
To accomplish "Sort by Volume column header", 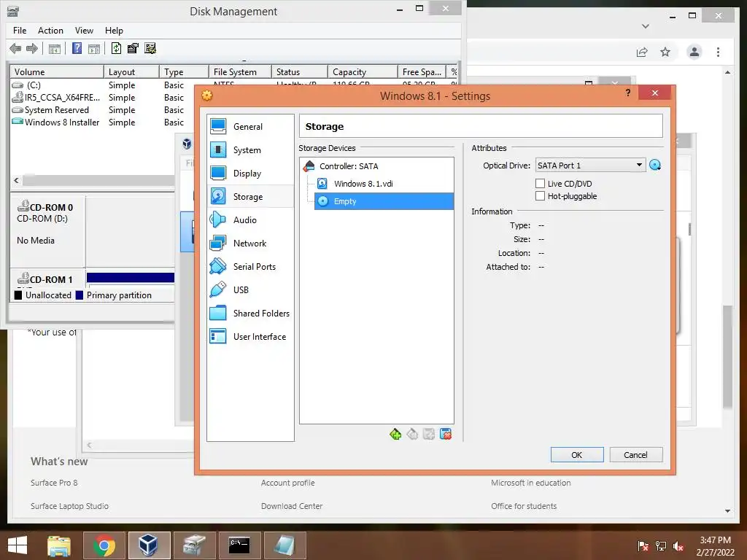I will [x=57, y=72].
